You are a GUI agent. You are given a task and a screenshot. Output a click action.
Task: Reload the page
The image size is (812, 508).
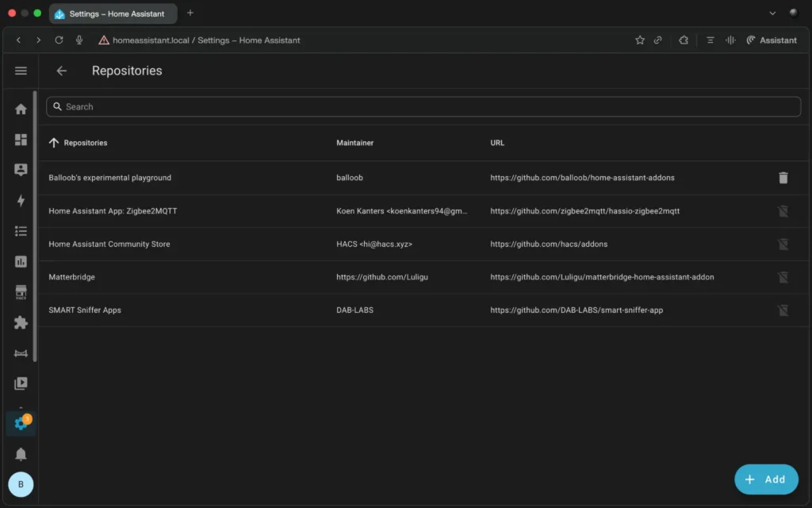click(59, 40)
